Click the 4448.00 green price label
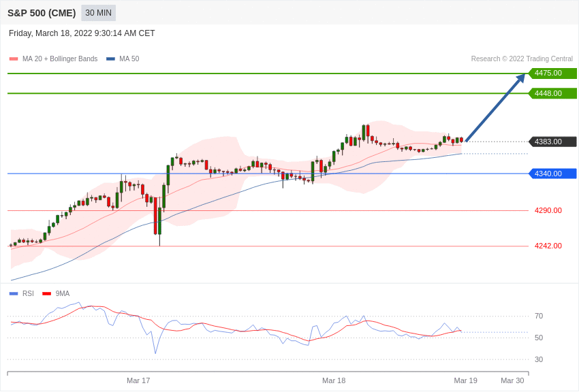 tap(553, 93)
